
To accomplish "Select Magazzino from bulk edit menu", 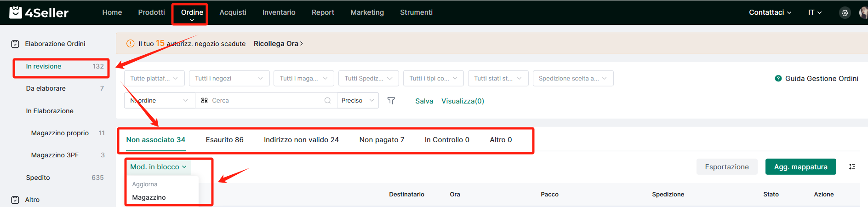I will (x=149, y=197).
